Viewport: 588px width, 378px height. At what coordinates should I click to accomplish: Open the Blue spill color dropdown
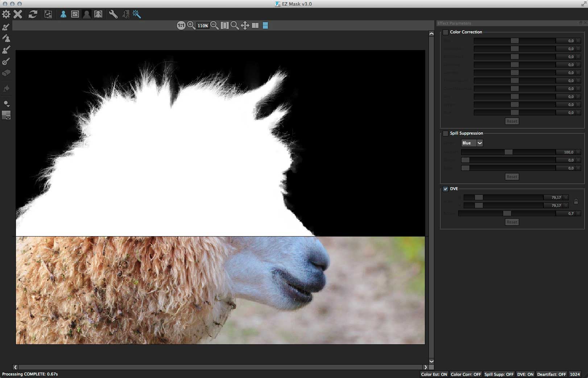[x=479, y=143]
